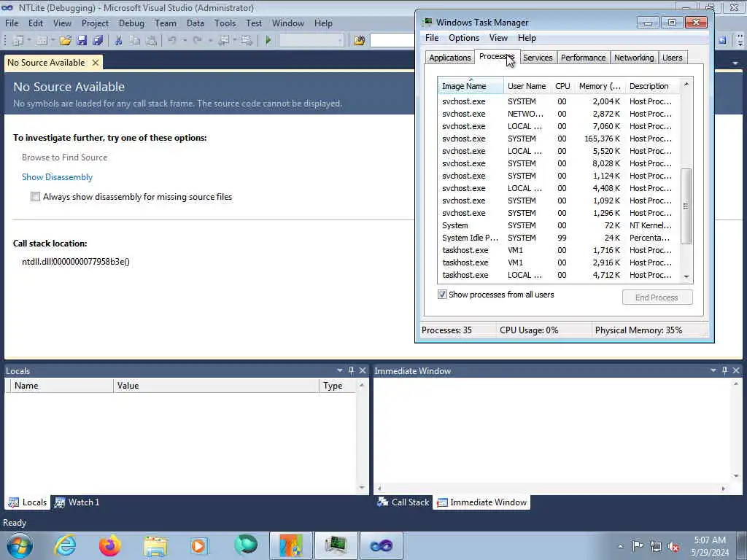Switch to the Services tab
Viewport: 747px width, 560px height.
tap(538, 58)
